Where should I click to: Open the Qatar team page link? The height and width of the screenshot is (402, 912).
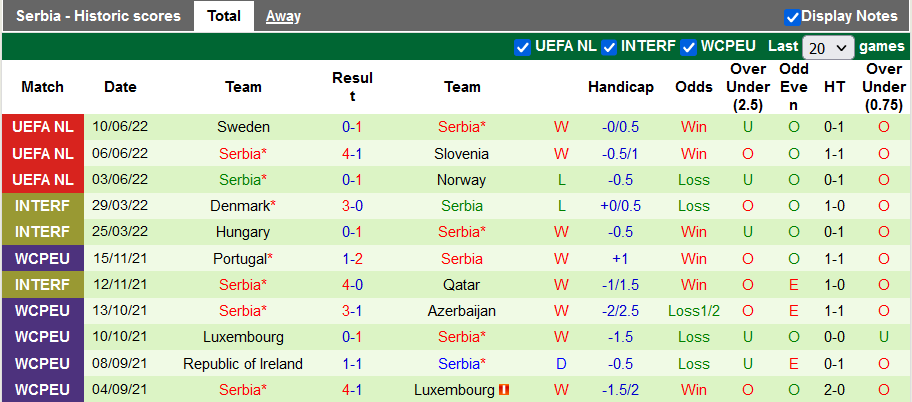click(462, 285)
